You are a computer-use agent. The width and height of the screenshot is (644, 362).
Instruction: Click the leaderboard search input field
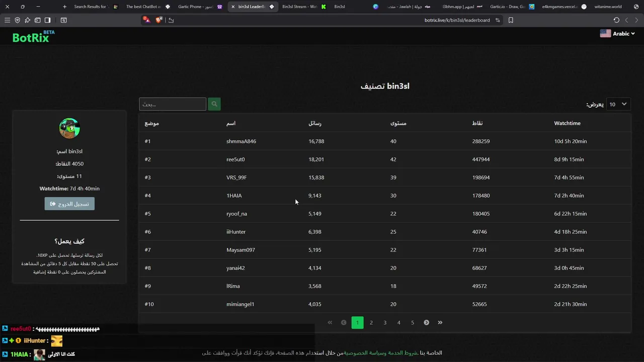pos(173,104)
